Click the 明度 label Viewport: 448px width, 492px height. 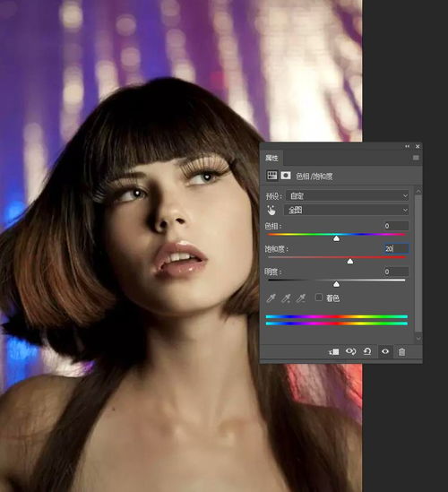(273, 272)
